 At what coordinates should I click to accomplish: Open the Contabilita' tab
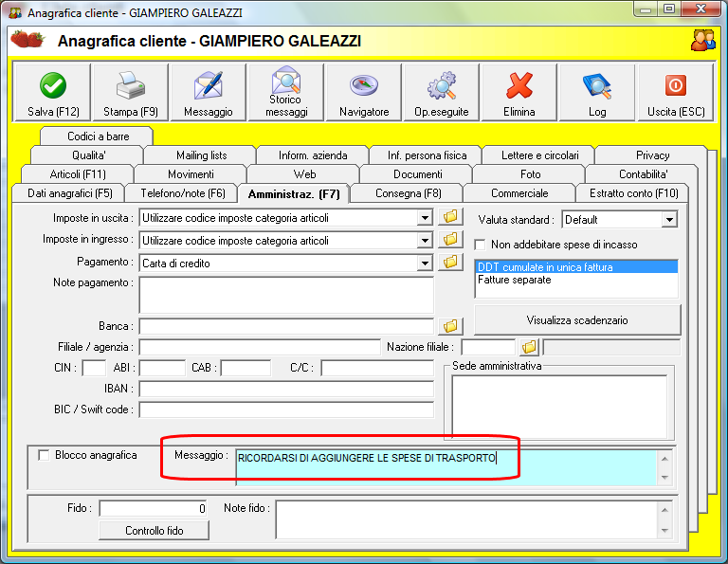643,174
